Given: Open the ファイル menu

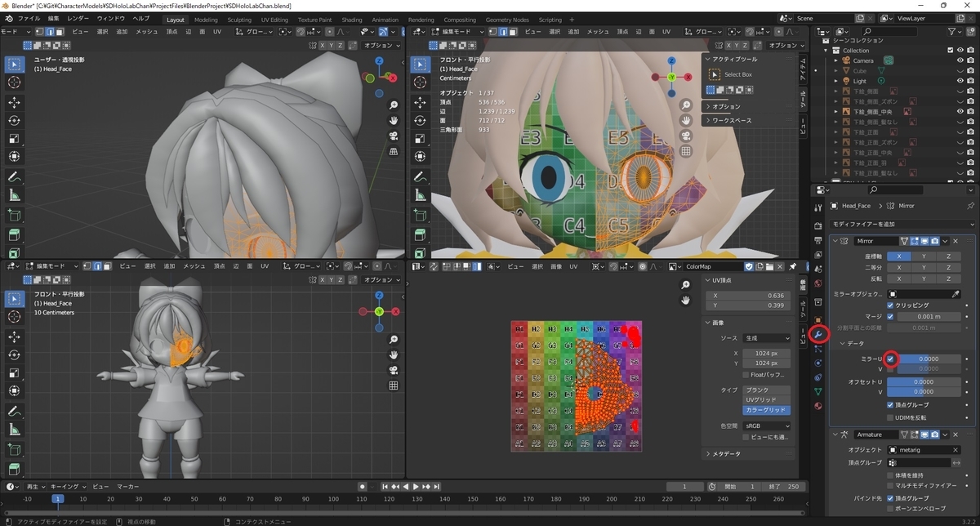Looking at the screenshot, I should [29, 19].
